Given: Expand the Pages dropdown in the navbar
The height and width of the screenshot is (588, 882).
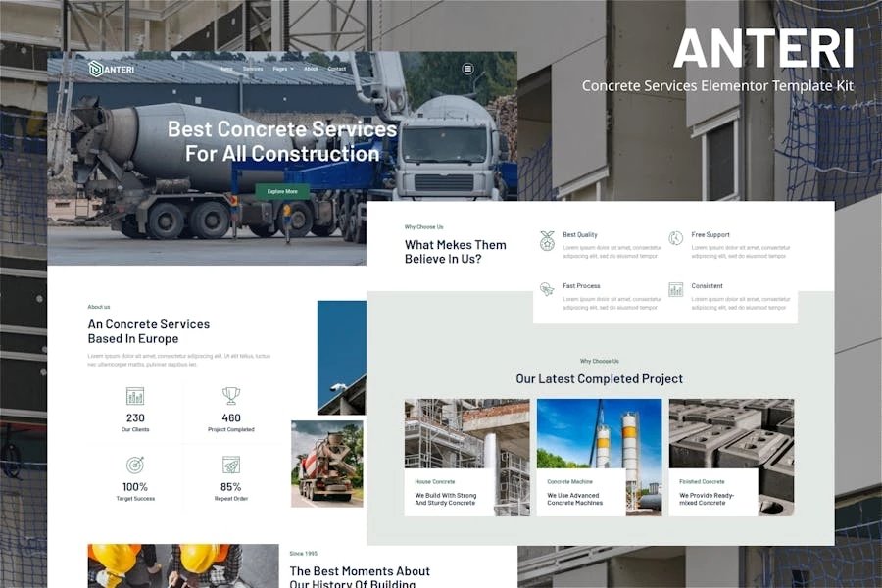Looking at the screenshot, I should [279, 69].
